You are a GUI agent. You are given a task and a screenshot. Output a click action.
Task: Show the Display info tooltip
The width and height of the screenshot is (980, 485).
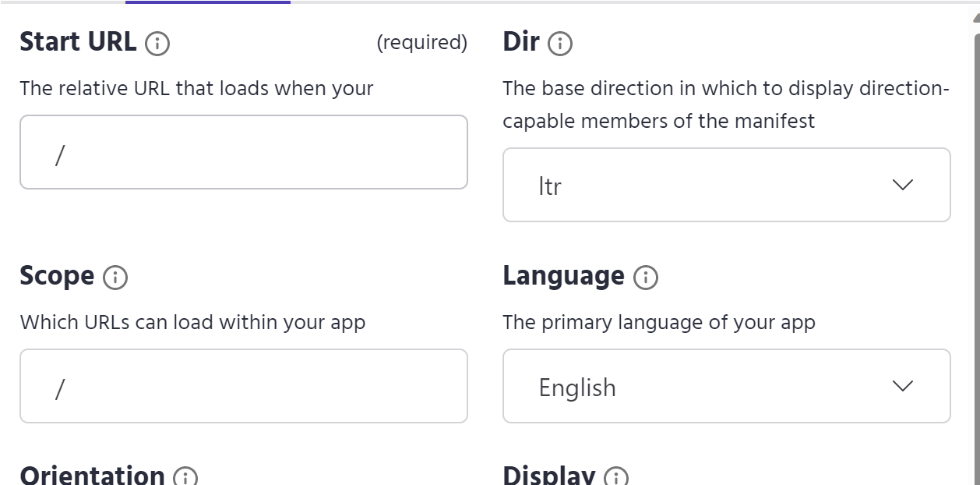tap(615, 477)
